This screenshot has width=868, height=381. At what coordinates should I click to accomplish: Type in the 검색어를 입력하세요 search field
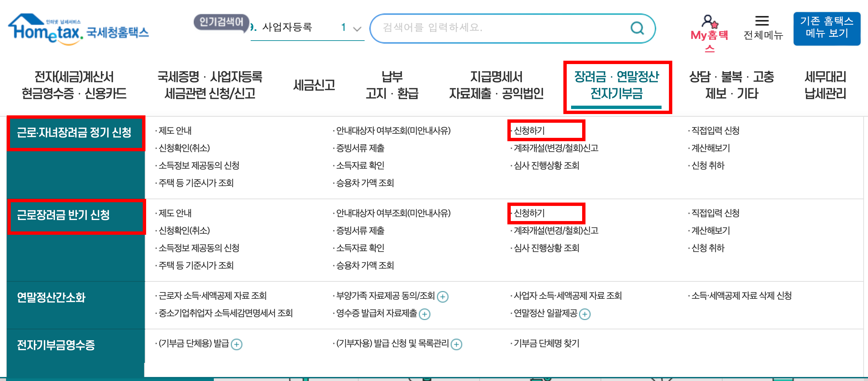(499, 28)
